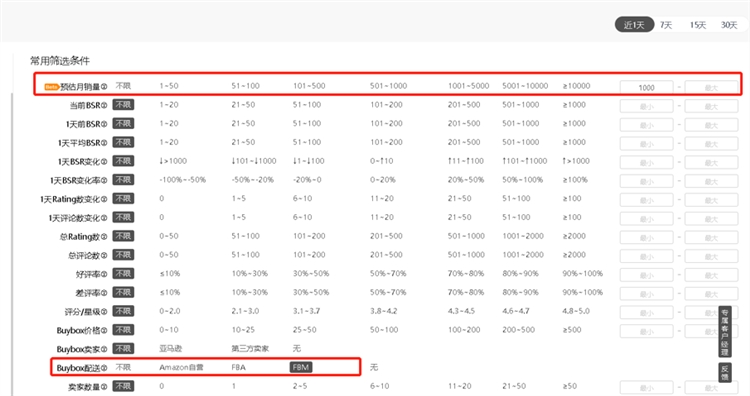750x396 pixels.
Task: Click info icon beside 卖家数量
Action: 104,387
